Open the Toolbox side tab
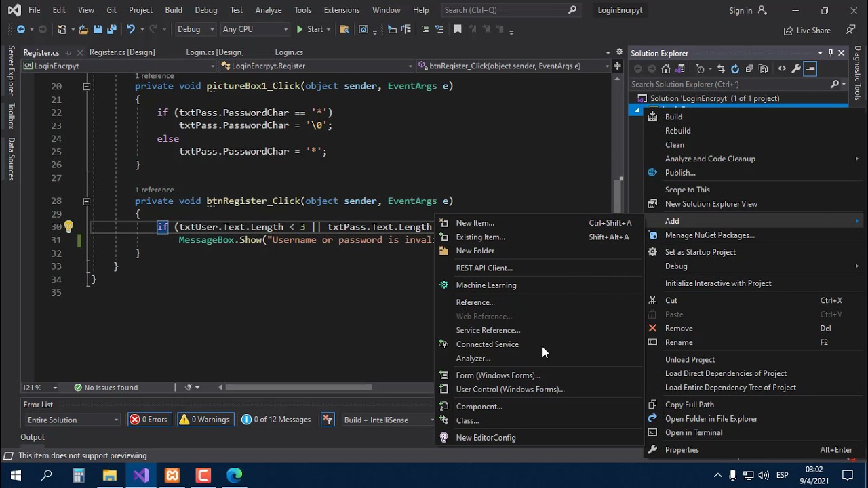Viewport: 868px width, 488px height. tap(11, 116)
